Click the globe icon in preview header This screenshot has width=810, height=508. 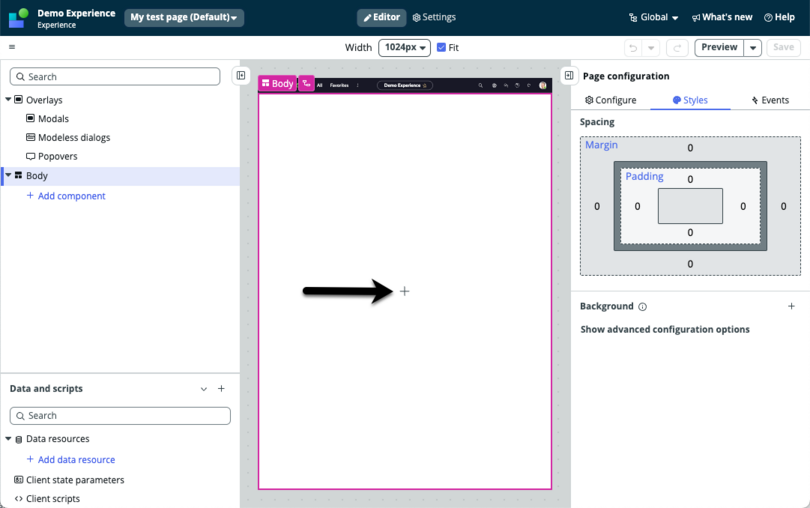click(494, 85)
